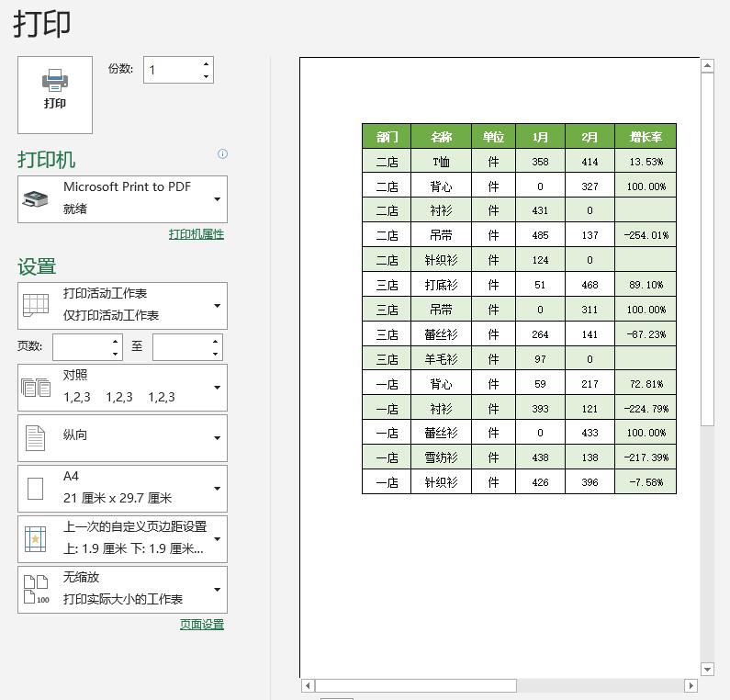Click the preview scroll left arrow
The image size is (730, 700).
[308, 685]
